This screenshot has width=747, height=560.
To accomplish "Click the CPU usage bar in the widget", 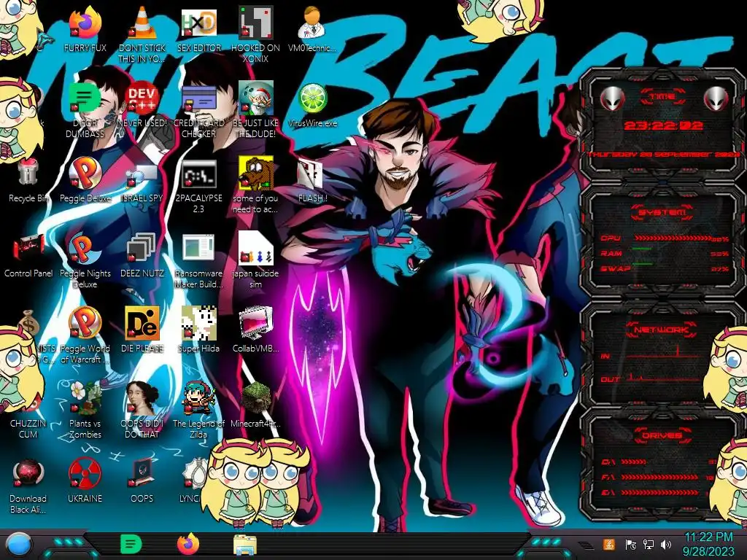I will tap(673, 238).
